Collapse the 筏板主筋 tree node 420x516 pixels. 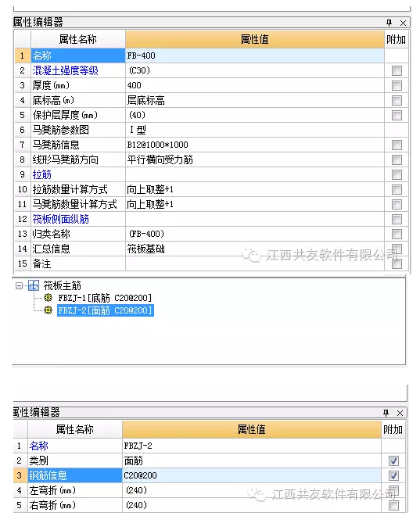pos(19,285)
